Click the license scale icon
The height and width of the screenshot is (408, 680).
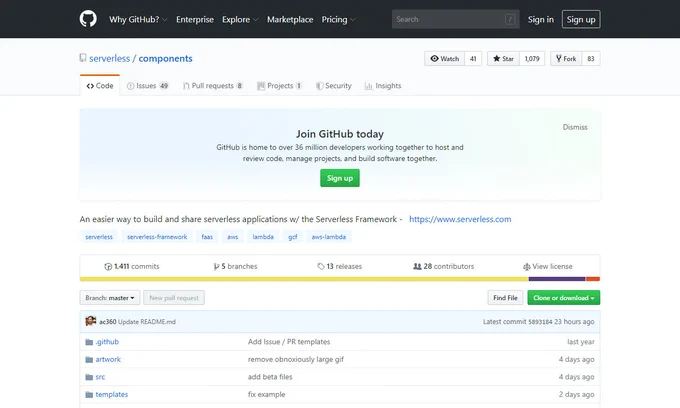[526, 267]
